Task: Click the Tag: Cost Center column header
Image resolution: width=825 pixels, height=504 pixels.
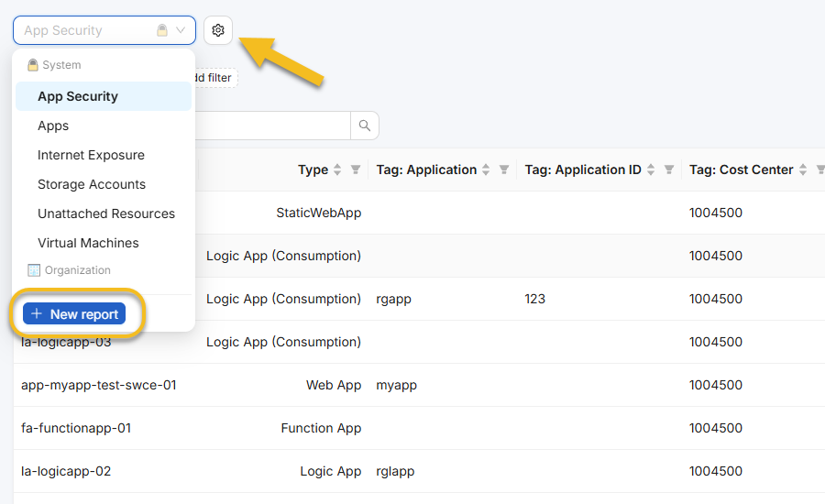Action: 741,170
